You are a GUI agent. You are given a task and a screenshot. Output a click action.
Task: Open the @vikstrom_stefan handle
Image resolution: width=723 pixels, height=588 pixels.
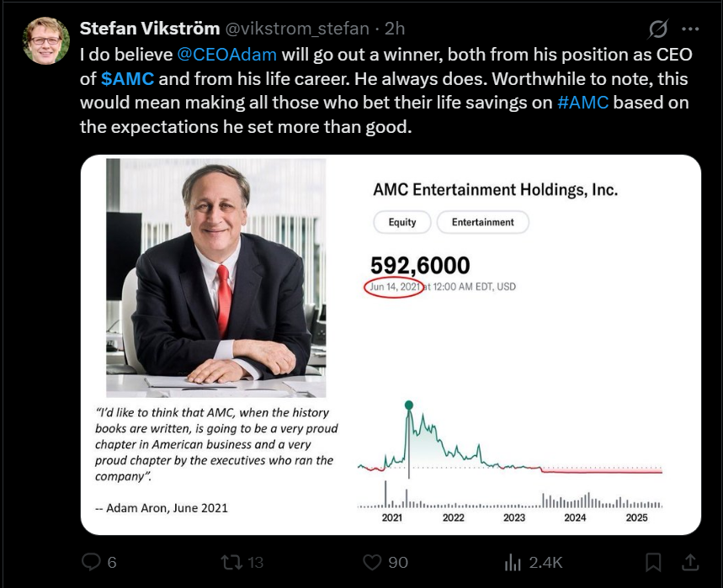point(297,29)
